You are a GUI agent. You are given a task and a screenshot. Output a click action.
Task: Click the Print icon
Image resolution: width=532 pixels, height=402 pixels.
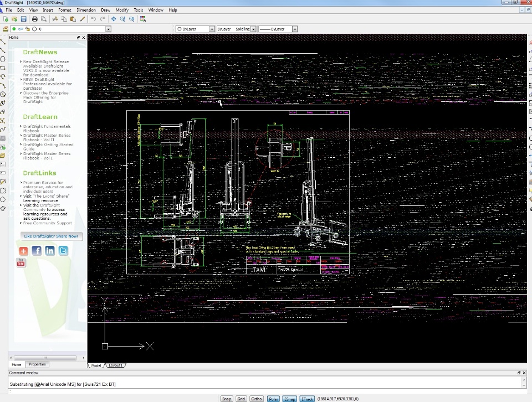click(34, 19)
